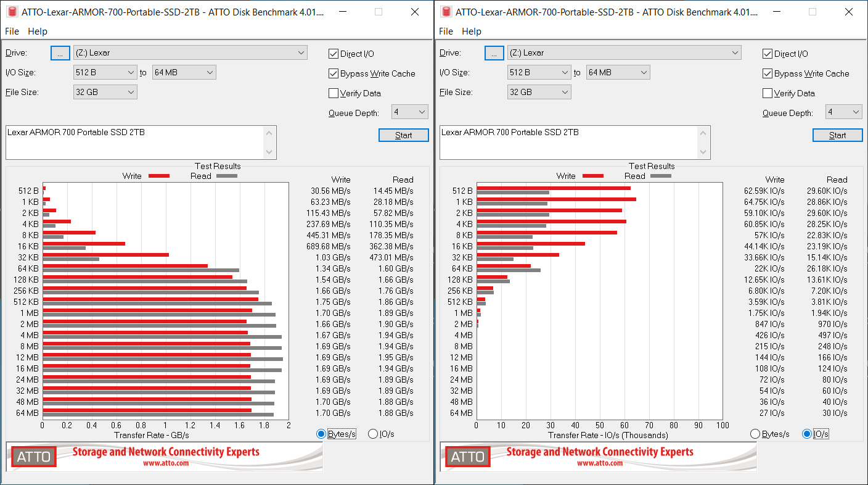The width and height of the screenshot is (868, 485).
Task: Open File Size 32 GB dropdown in left window
Action: point(105,92)
